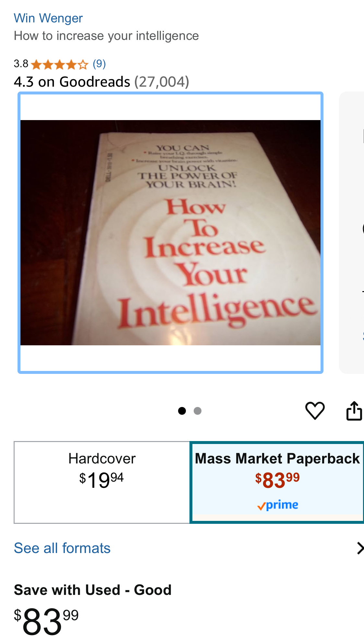Select the Hardcover format option
This screenshot has width=364, height=640.
(x=102, y=482)
